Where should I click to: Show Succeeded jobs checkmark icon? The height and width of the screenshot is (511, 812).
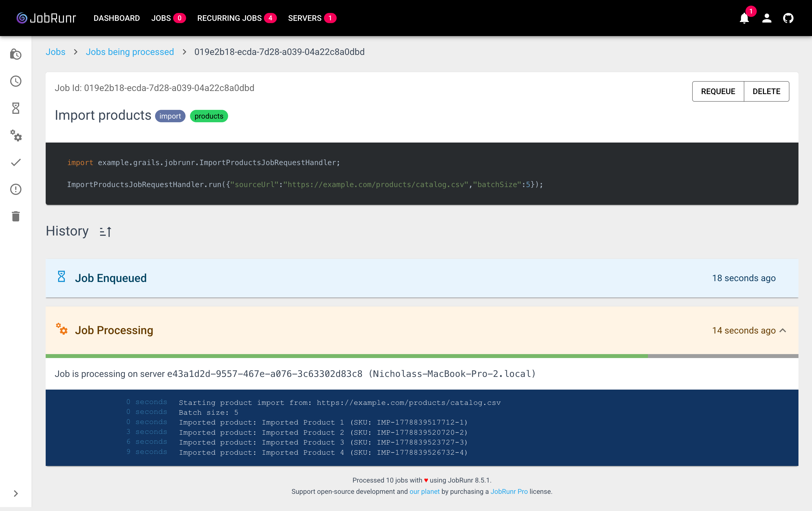pyautogui.click(x=16, y=162)
